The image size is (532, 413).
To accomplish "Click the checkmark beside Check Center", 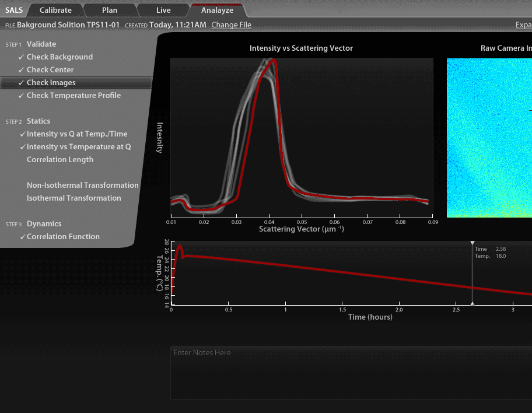I will 21,70.
